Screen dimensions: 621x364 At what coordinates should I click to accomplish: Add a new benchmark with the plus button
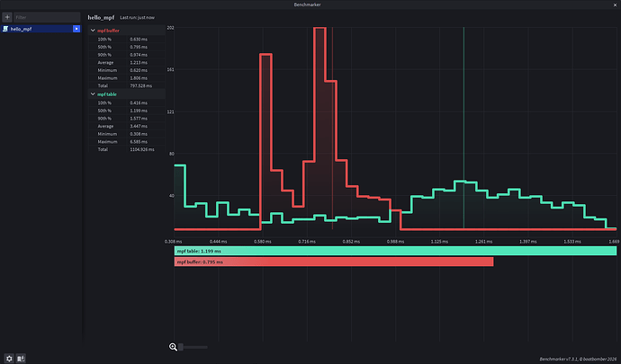coord(7,17)
